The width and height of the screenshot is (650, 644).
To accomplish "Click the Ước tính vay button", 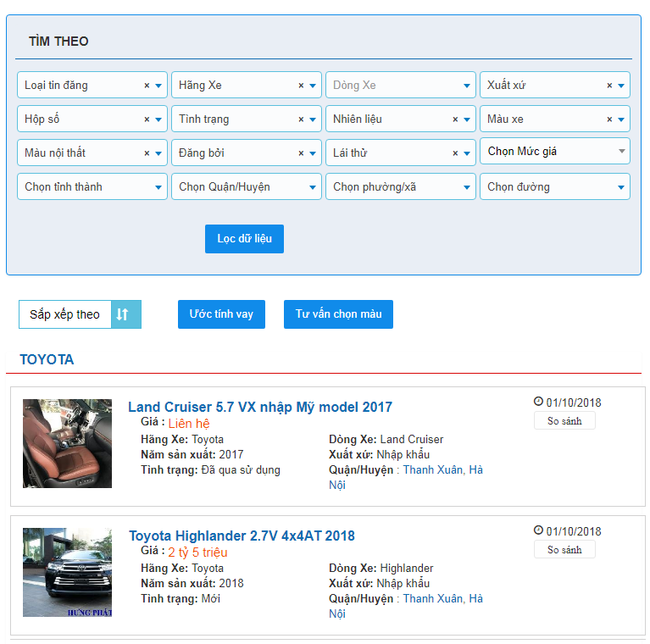I will pyautogui.click(x=221, y=314).
